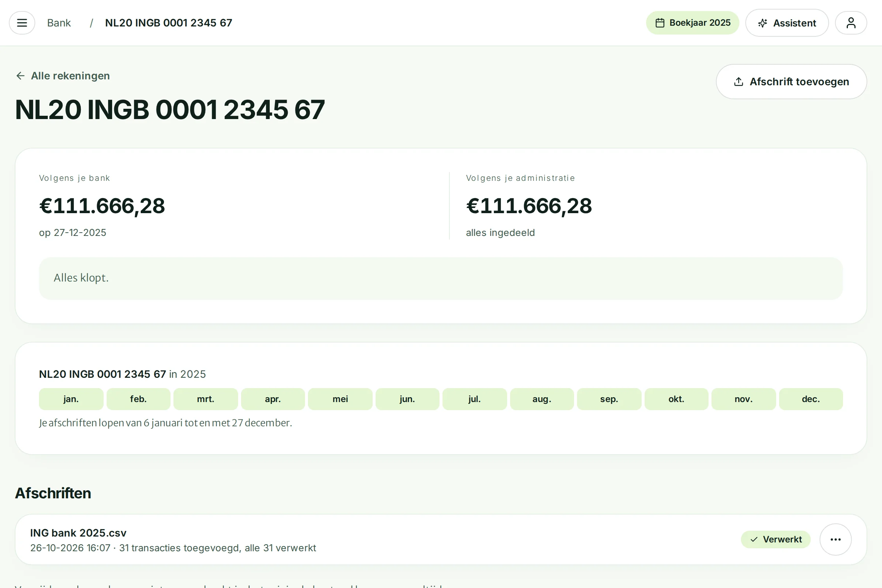
Task: Click the Je afschriften lopen van sentence
Action: tap(165, 423)
